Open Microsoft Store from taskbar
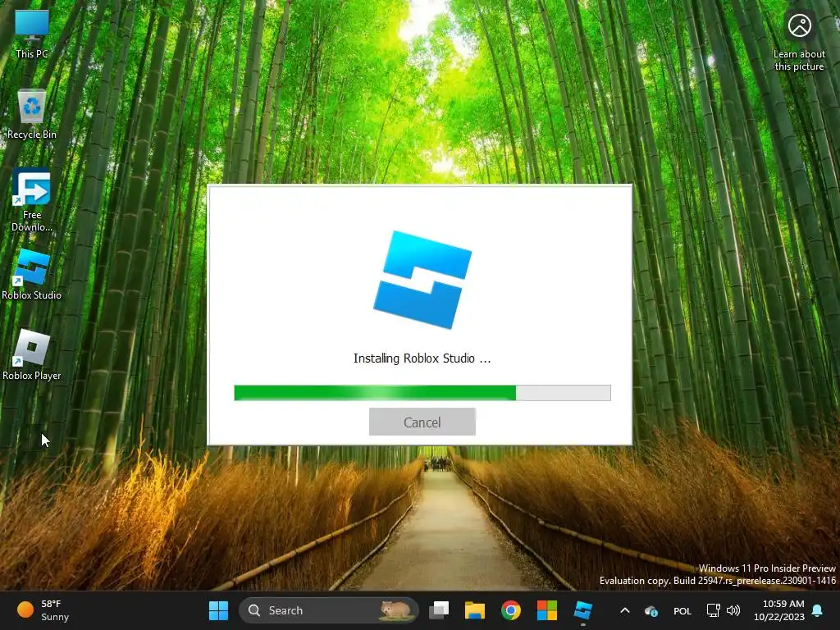This screenshot has height=630, width=840. point(547,610)
